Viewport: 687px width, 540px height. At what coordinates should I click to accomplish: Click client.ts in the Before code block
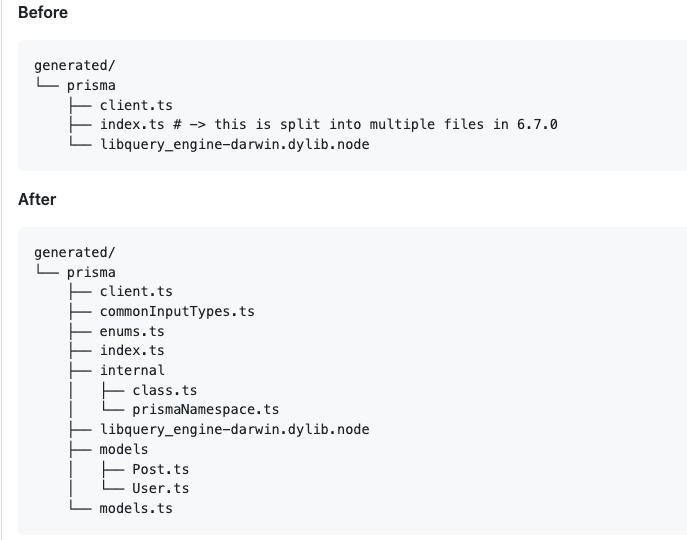pos(136,106)
